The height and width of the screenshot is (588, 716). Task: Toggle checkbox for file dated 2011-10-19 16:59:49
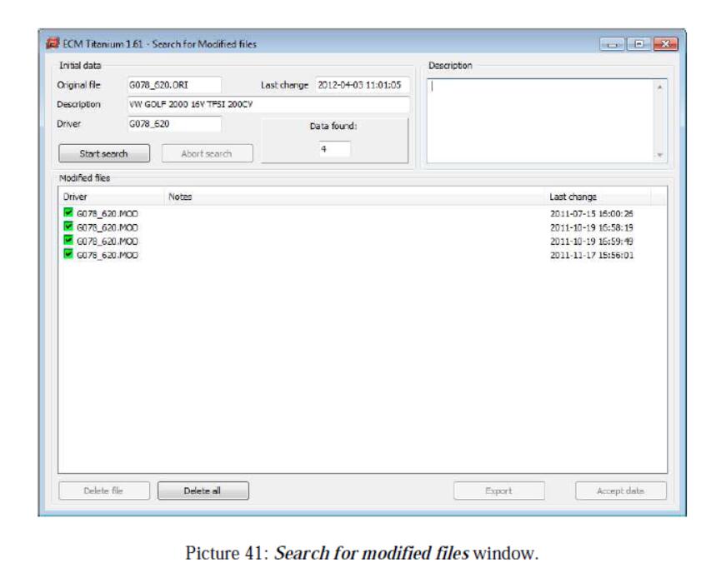tap(68, 241)
